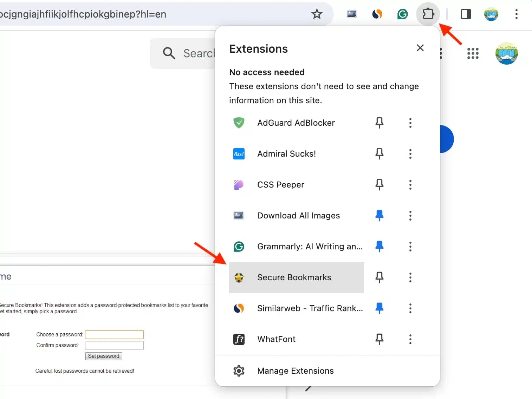Open more options for AdGuard AdBlocker
Viewport: 532px width, 399px height.
tap(410, 123)
